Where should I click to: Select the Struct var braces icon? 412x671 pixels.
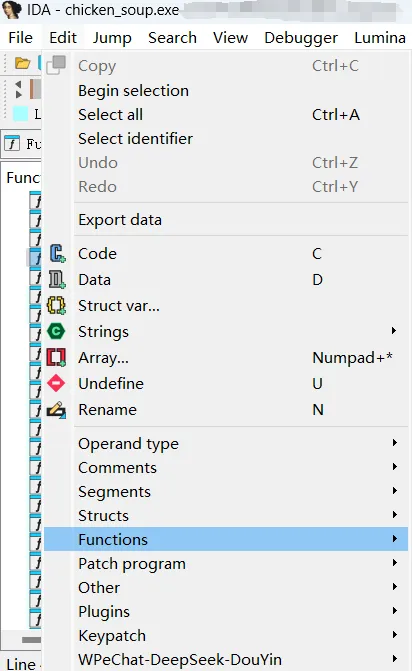click(56, 306)
